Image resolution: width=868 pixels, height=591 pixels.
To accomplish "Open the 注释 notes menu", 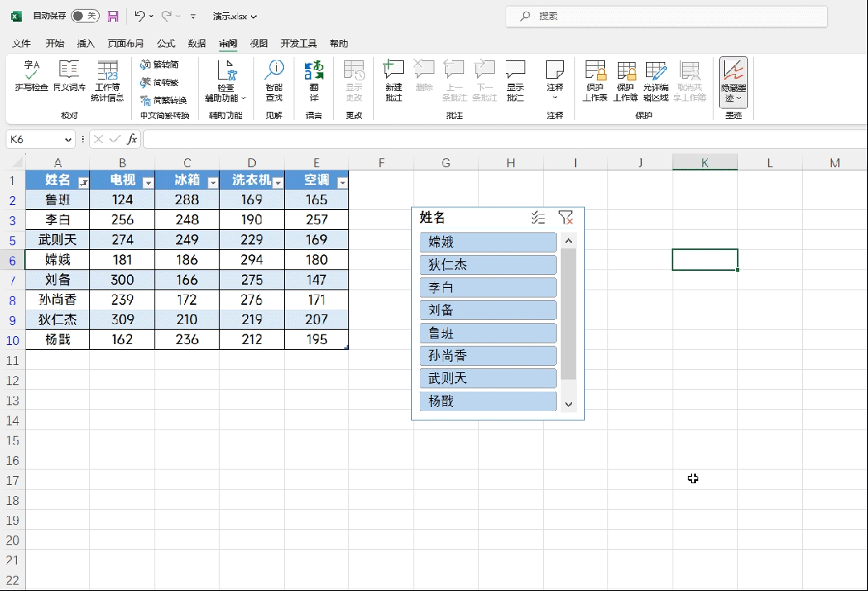I will coord(555,80).
